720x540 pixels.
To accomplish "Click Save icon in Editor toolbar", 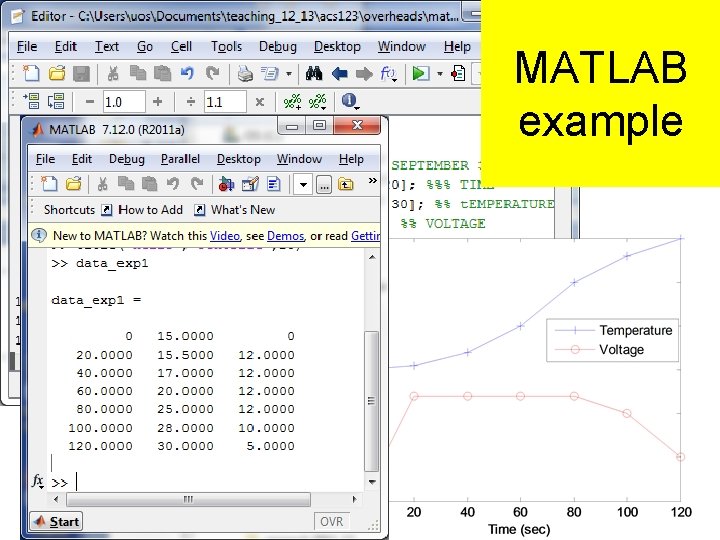I will 82,73.
